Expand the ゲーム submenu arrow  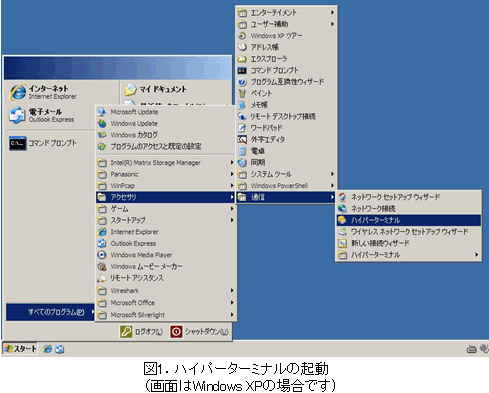(x=232, y=209)
